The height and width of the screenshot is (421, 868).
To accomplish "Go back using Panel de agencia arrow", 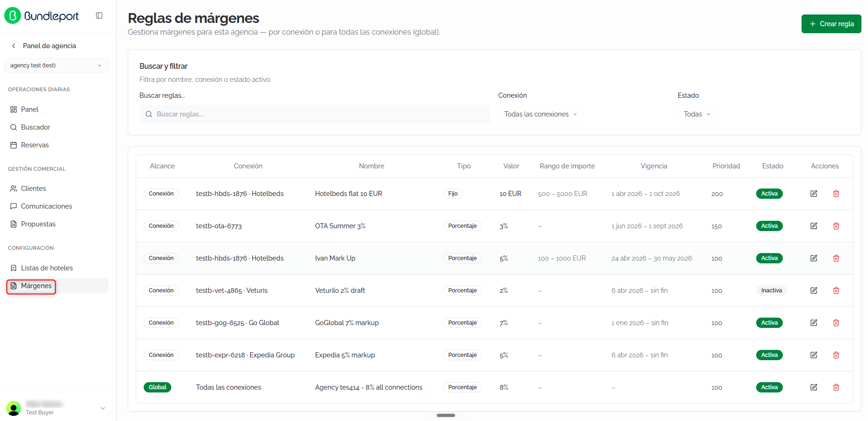I will coord(14,46).
